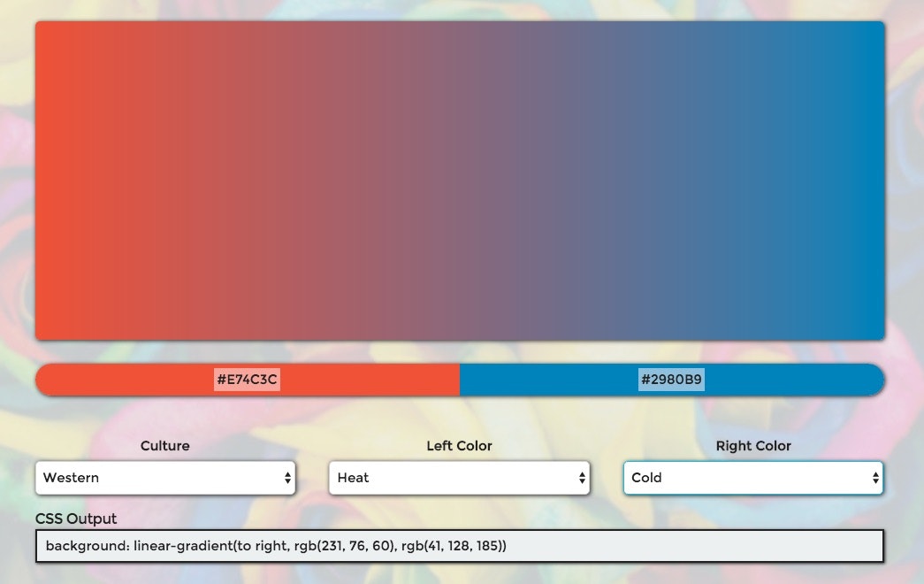Click the blue half of the color bar
Viewport: 924px width, 584px height.
pyautogui.click(x=548, y=380)
